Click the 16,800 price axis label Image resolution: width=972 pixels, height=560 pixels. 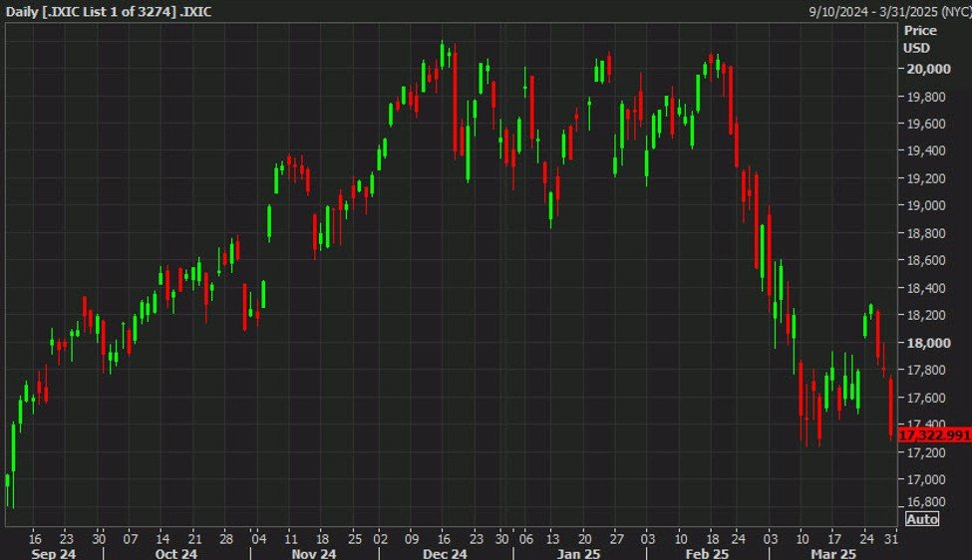click(925, 502)
